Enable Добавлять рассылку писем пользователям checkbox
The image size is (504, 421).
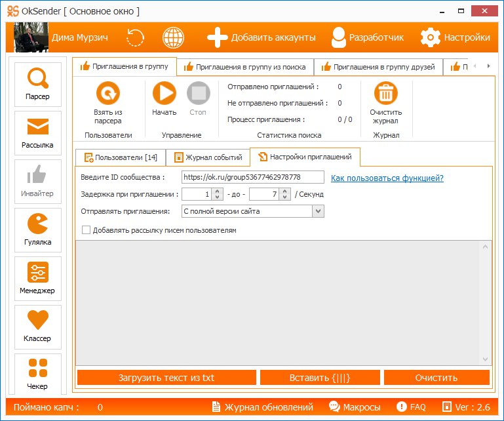coord(86,230)
